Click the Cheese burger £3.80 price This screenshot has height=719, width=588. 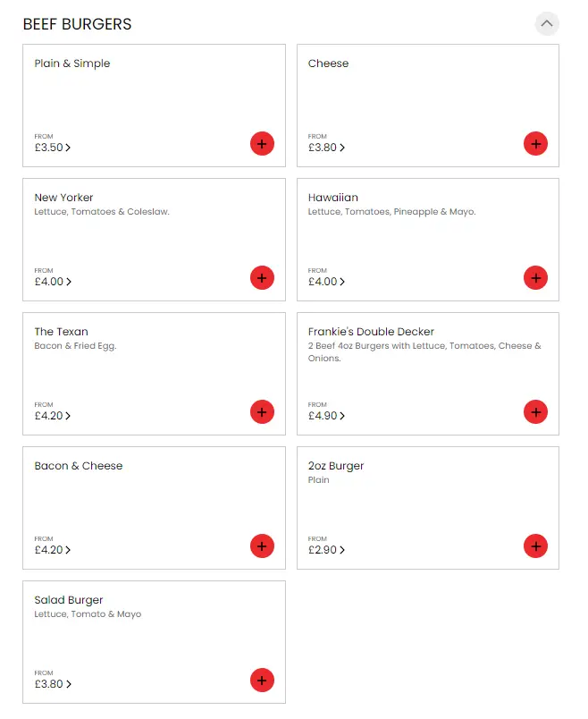[x=326, y=148]
